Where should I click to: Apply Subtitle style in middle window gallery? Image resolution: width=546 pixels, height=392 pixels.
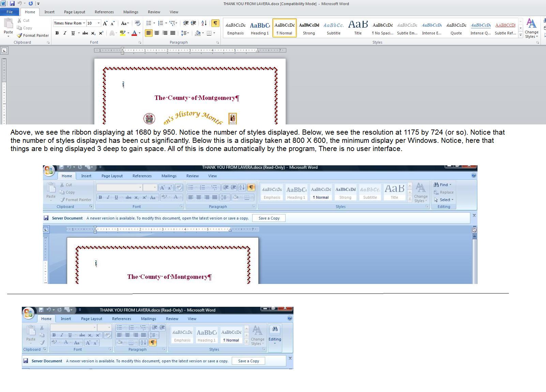[x=370, y=192]
